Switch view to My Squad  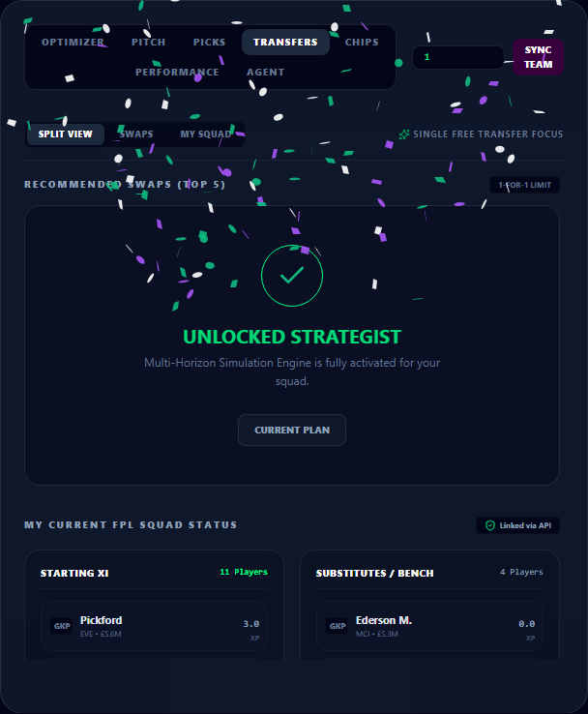click(206, 134)
